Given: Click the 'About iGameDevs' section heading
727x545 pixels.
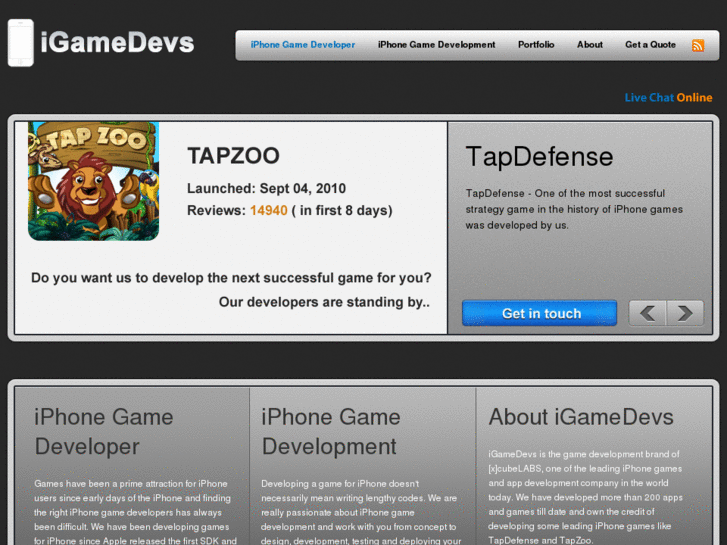Looking at the screenshot, I should 581,417.
